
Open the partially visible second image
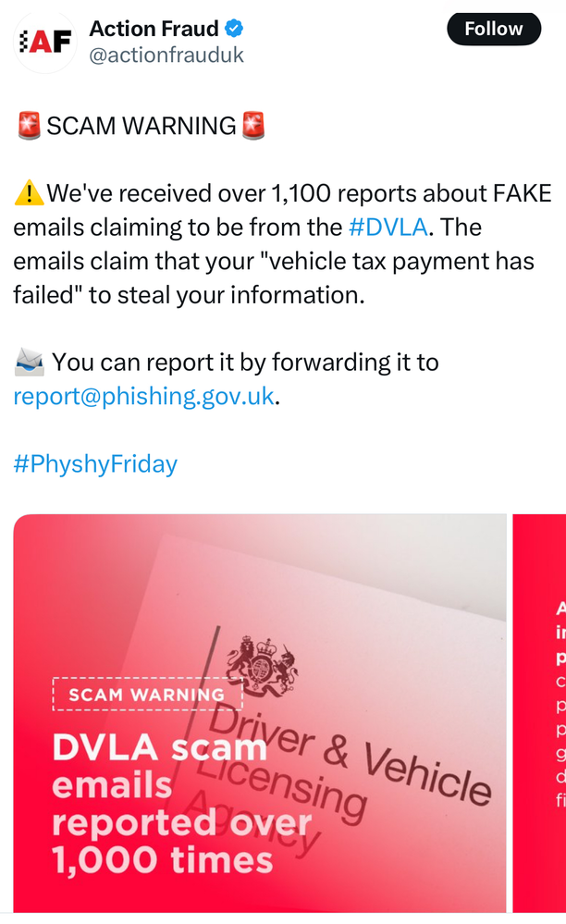(540, 712)
